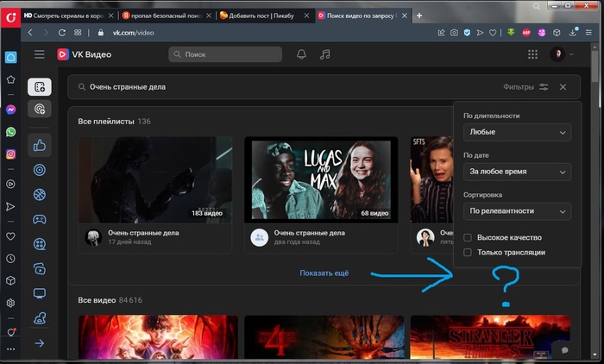Screen dimensions: 604x364
Task: Click the VK Video logo
Action: coord(84,54)
